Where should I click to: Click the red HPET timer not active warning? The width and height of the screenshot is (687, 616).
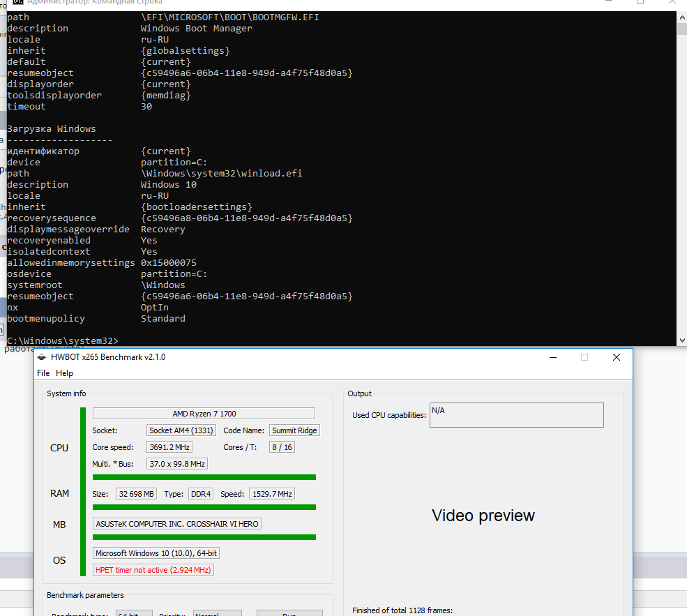(x=153, y=569)
